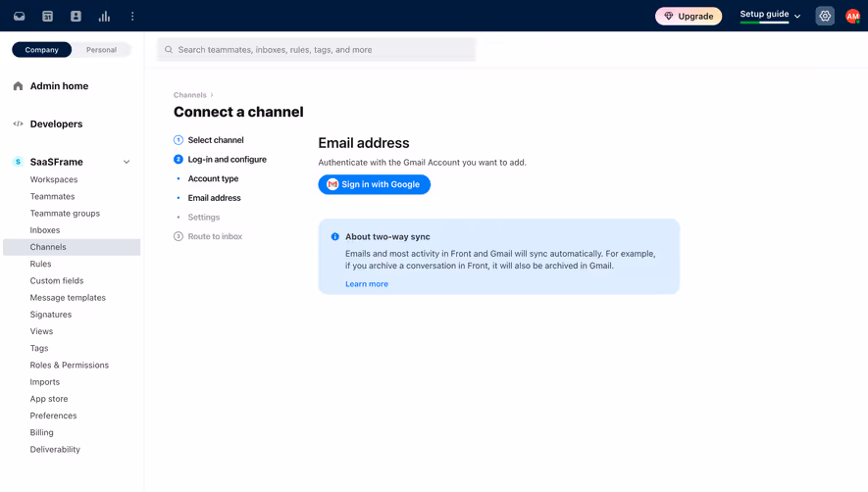This screenshot has width=868, height=492.
Task: Open Billing in sidebar
Action: click(x=41, y=433)
